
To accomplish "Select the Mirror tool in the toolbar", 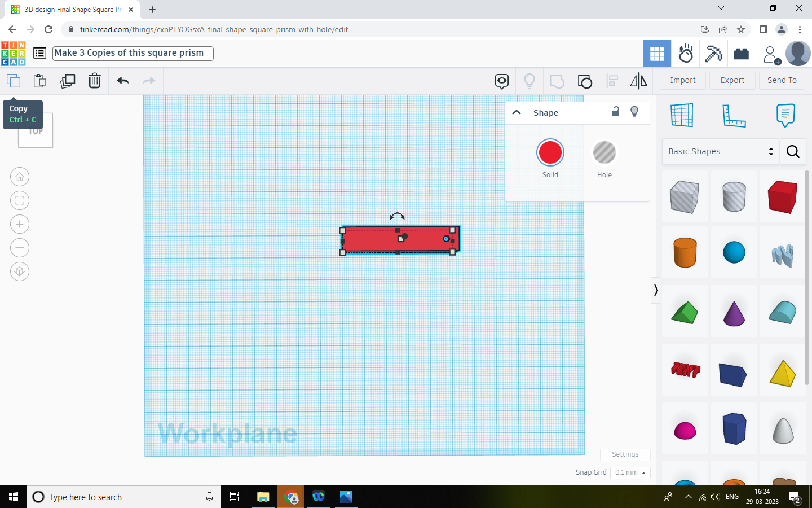I will [x=639, y=81].
